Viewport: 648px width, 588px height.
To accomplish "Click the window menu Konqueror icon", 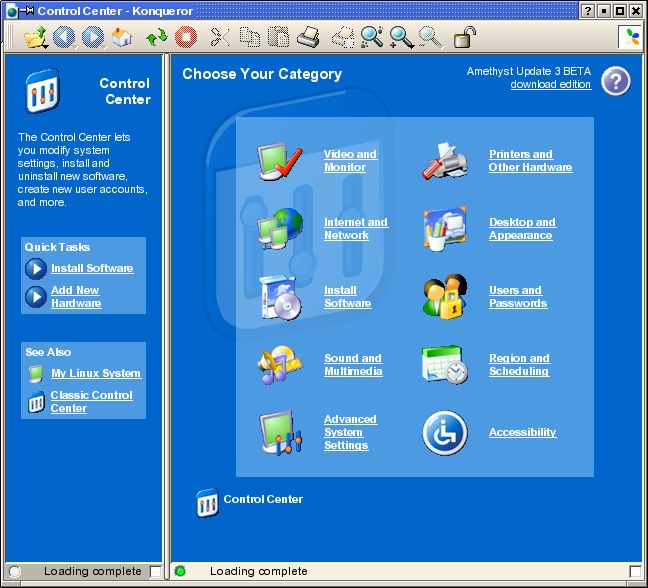I will tap(12, 11).
